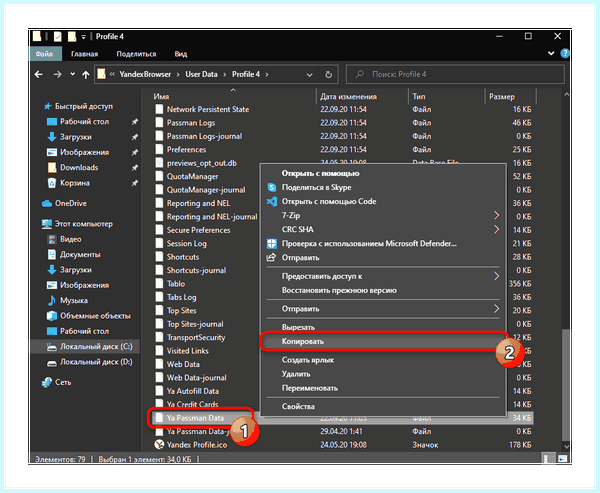Click YandexBrowser in the address path
Screen dimensions: 600x493
[x=145, y=74]
